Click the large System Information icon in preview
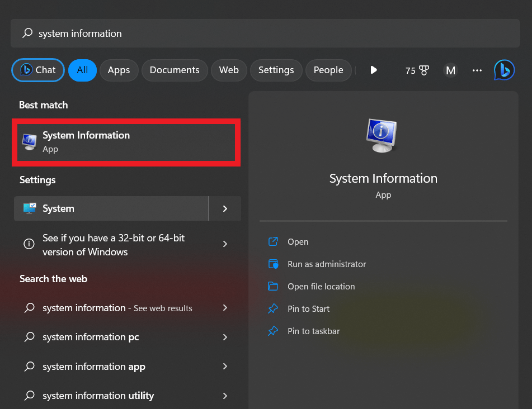The height and width of the screenshot is (409, 532). coord(383,136)
